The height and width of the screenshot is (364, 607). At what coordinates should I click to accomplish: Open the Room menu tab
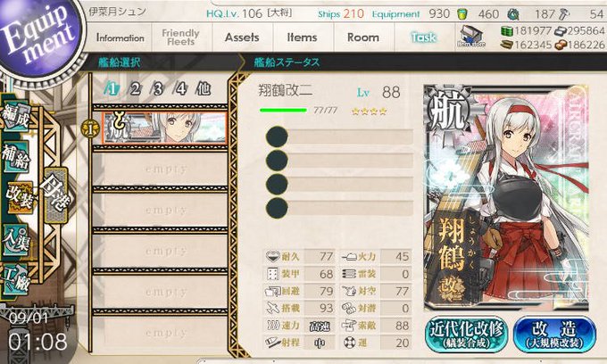[x=363, y=37]
